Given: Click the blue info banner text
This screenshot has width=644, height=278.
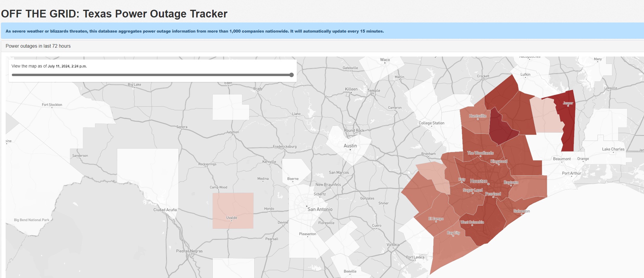Looking at the screenshot, I should [x=195, y=31].
